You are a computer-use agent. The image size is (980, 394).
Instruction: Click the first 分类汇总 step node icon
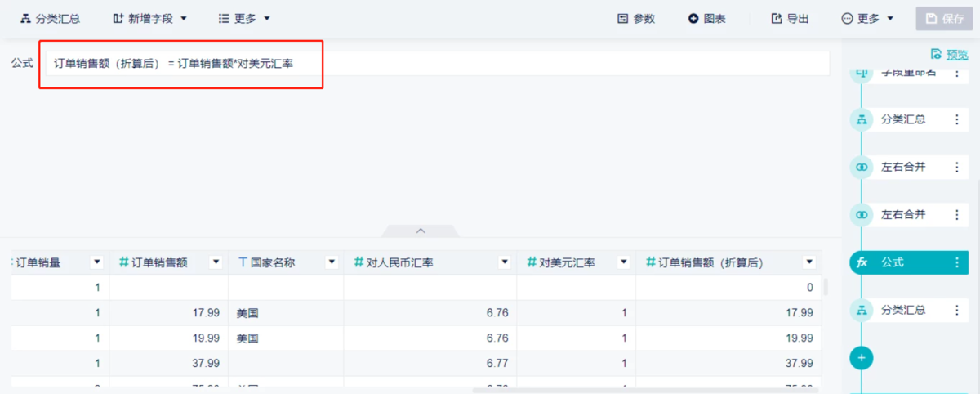click(862, 119)
